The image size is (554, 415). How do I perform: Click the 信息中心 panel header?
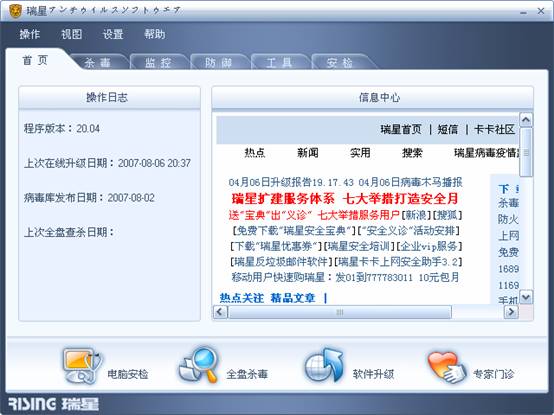[372, 97]
